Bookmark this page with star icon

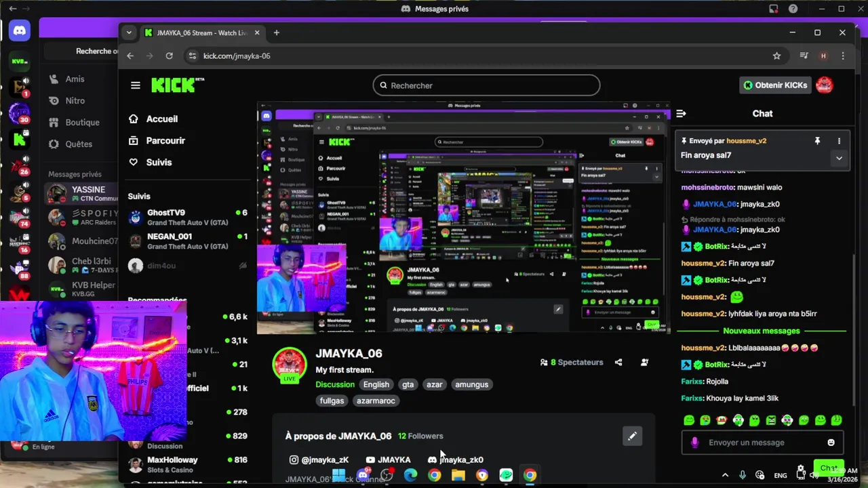coord(777,56)
